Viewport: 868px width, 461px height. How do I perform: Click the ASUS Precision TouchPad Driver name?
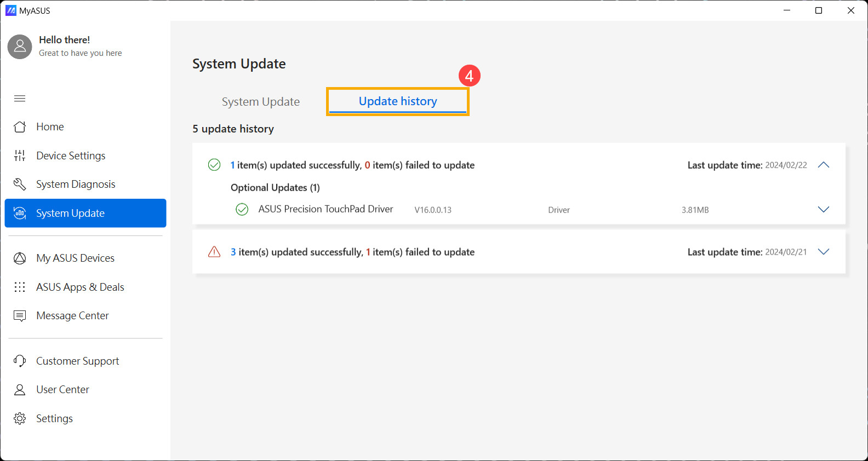[x=325, y=209]
